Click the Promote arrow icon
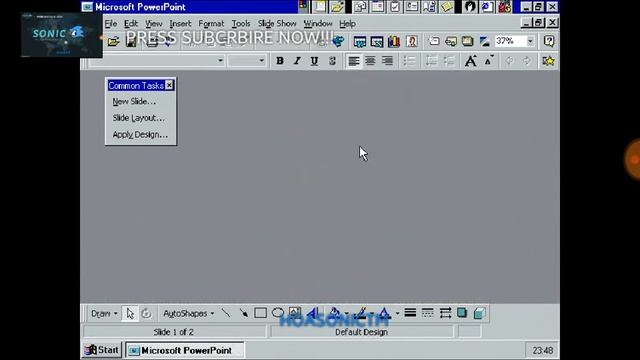Image resolution: width=640 pixels, height=360 pixels. (509, 61)
